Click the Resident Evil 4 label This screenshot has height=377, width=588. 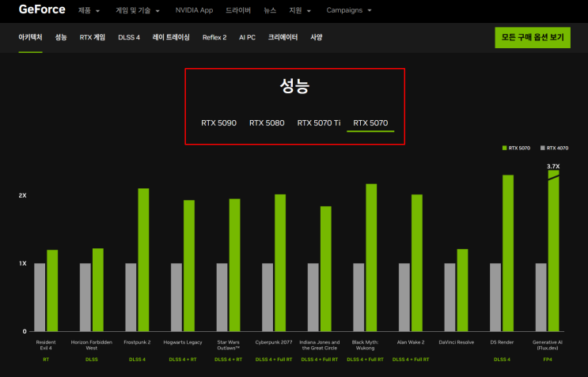(46, 345)
